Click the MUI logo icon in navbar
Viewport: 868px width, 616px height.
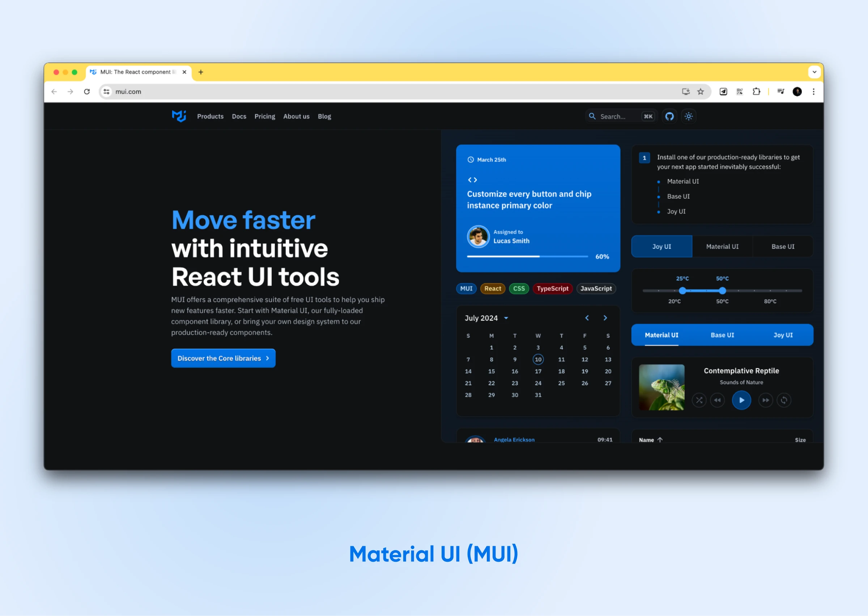179,116
